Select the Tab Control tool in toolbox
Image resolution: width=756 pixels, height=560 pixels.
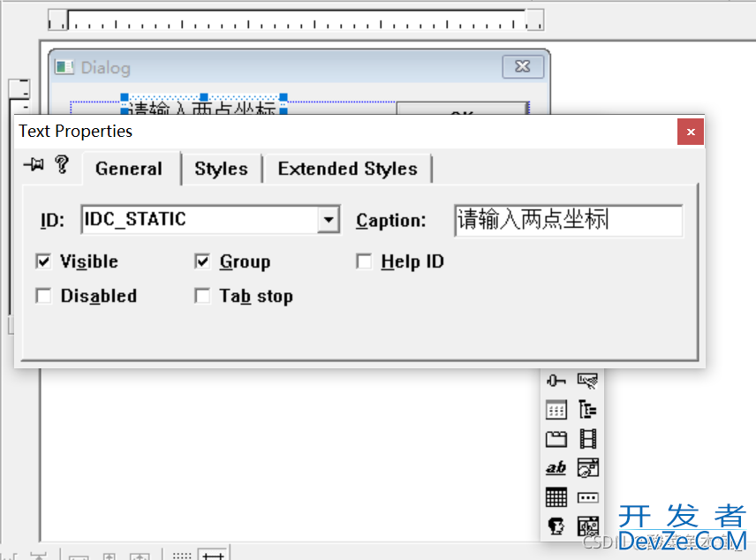tap(556, 439)
